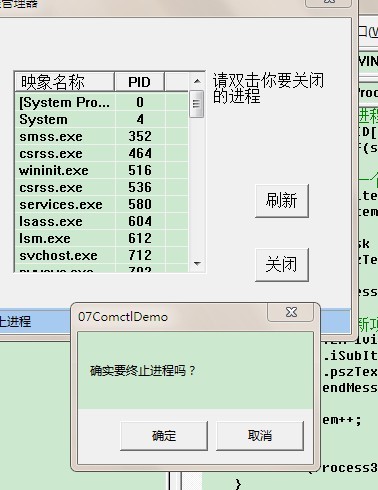Click scroll down arrow of process list
This screenshot has height=490, width=378.
[x=197, y=263]
